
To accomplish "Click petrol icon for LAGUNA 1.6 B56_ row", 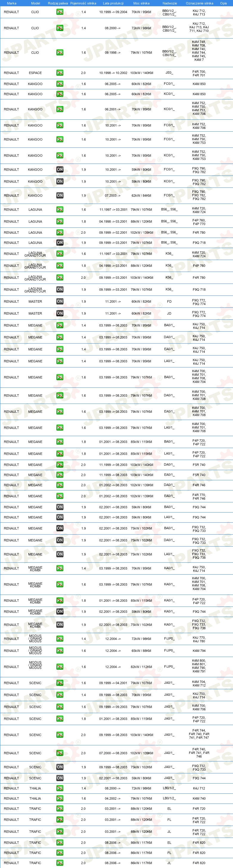I will point(60,210).
